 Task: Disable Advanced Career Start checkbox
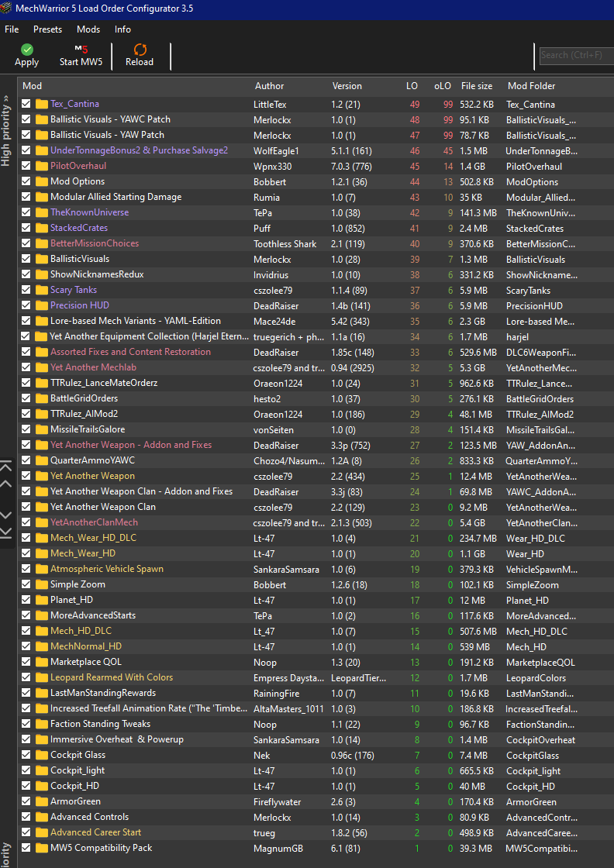coord(26,832)
